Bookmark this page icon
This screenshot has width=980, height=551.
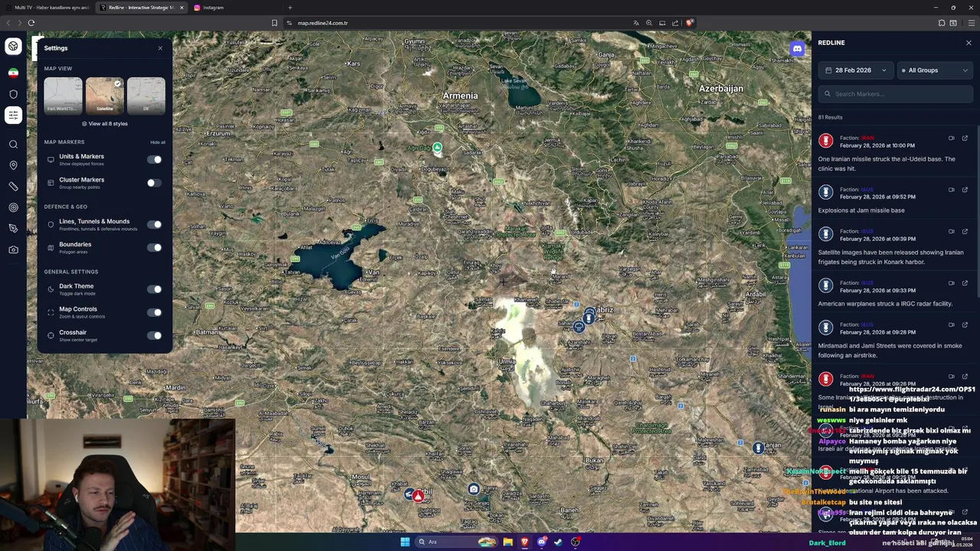click(274, 23)
